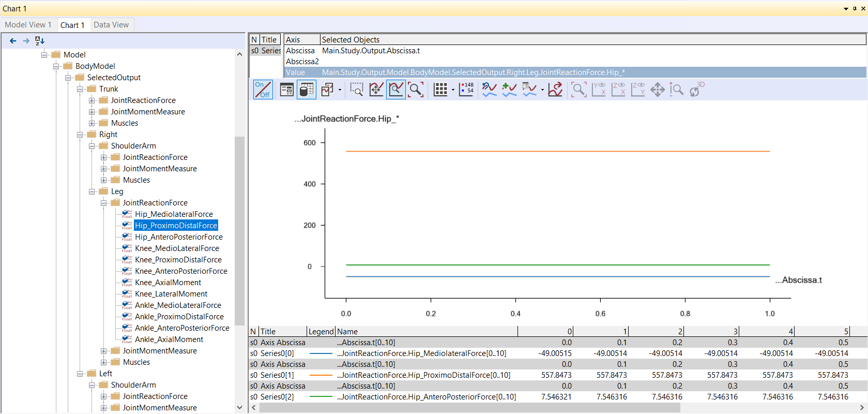Open the grid options dropdown arrow
This screenshot has height=414, width=868.
[453, 90]
